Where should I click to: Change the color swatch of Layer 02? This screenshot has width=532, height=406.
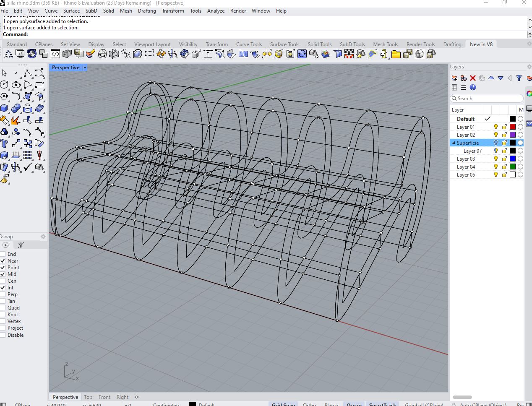(514, 135)
